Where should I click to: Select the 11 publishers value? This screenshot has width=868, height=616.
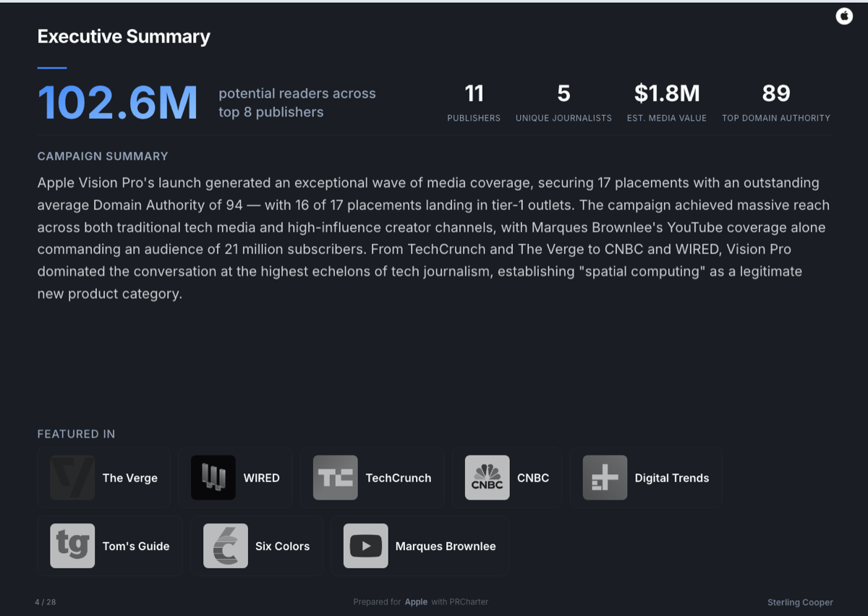pyautogui.click(x=474, y=93)
